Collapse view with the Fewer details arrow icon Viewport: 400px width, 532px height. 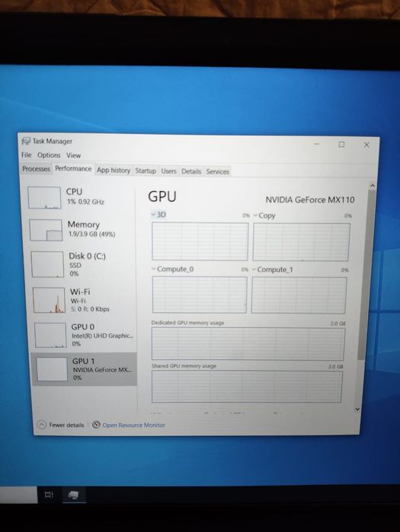coord(41,425)
